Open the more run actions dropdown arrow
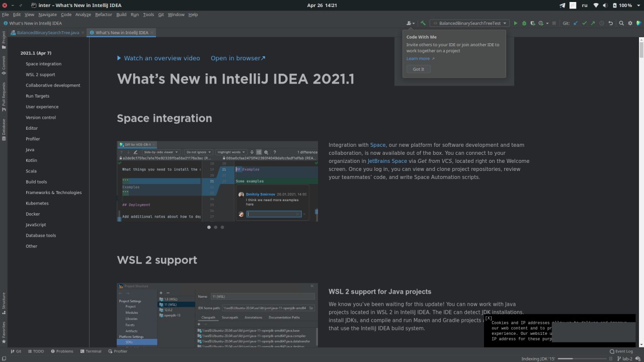Viewport: 644px width, 362px height. point(547,23)
